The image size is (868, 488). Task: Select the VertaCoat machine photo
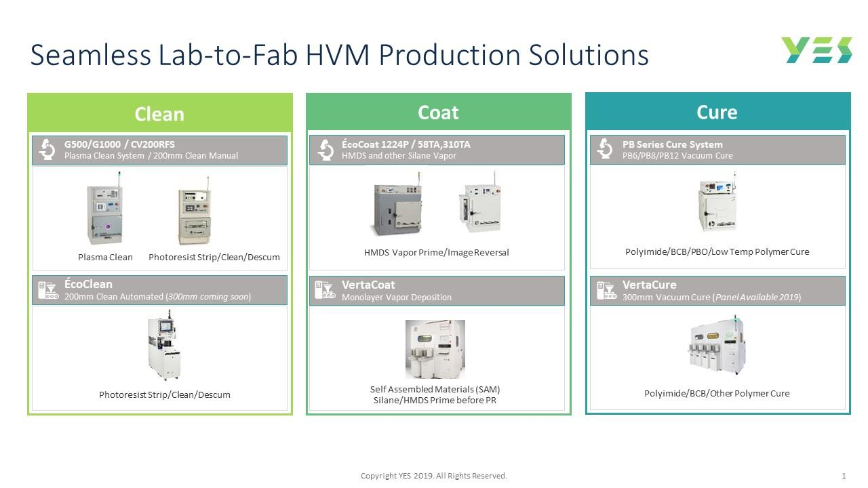point(435,350)
